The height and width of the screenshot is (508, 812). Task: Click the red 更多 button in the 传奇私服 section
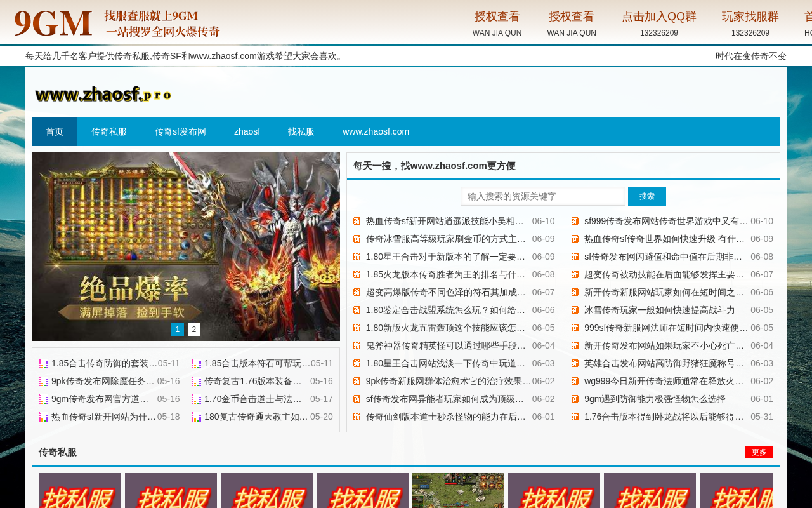759,452
